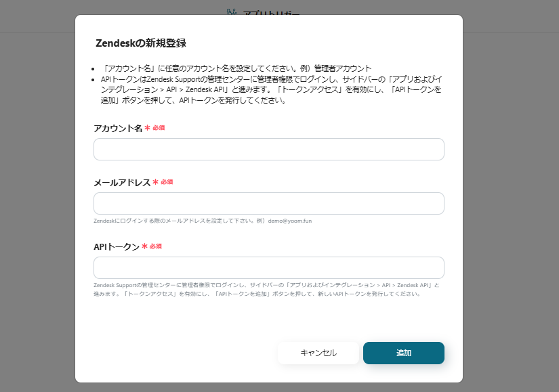The image size is (559, 392).
Task: Click the APIトークン field label
Action: pyautogui.click(x=117, y=246)
